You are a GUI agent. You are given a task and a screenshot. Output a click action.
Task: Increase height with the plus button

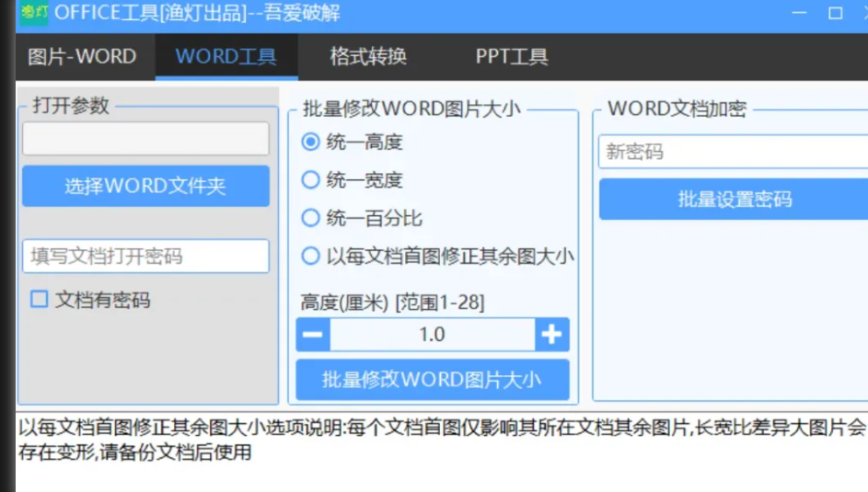(x=552, y=335)
